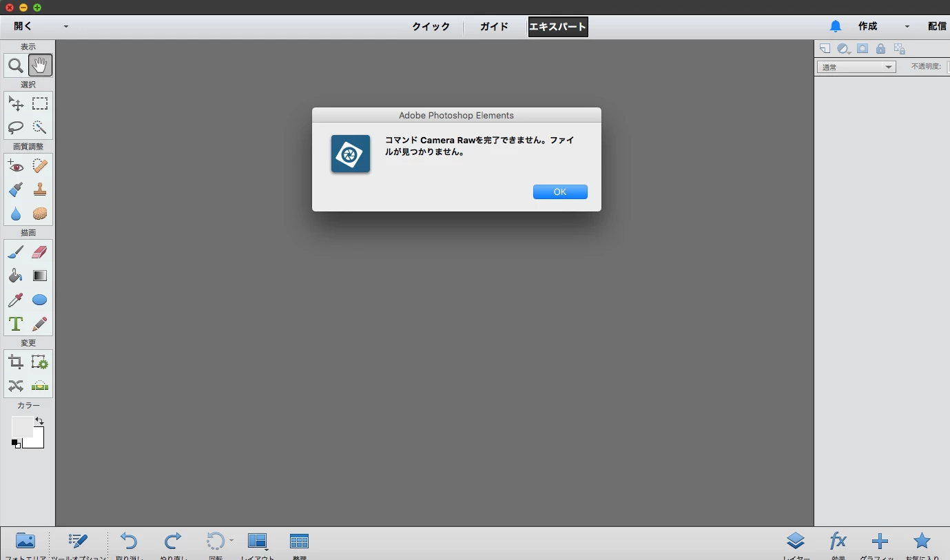Viewport: 950px width, 560px height.
Task: Switch to クイック mode tab
Action: 431,27
